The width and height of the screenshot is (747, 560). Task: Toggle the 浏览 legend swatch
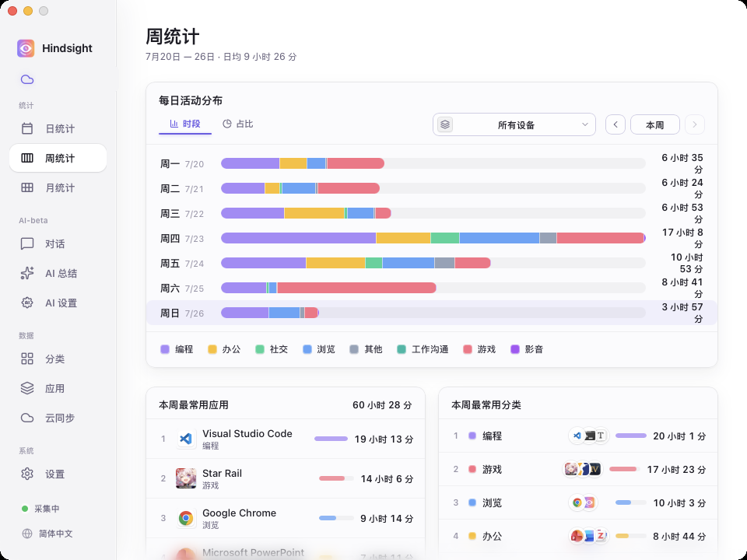[307, 349]
